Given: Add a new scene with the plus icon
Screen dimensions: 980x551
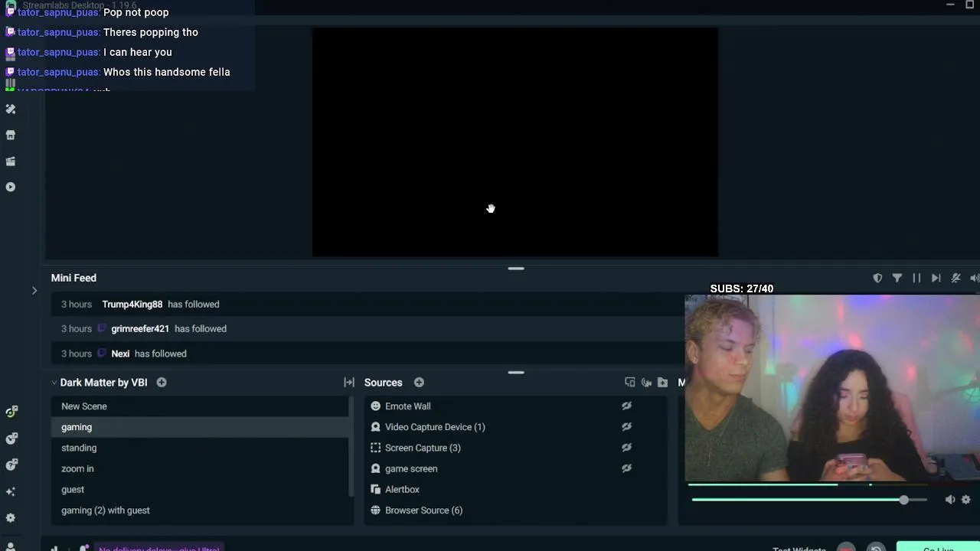Looking at the screenshot, I should point(162,383).
